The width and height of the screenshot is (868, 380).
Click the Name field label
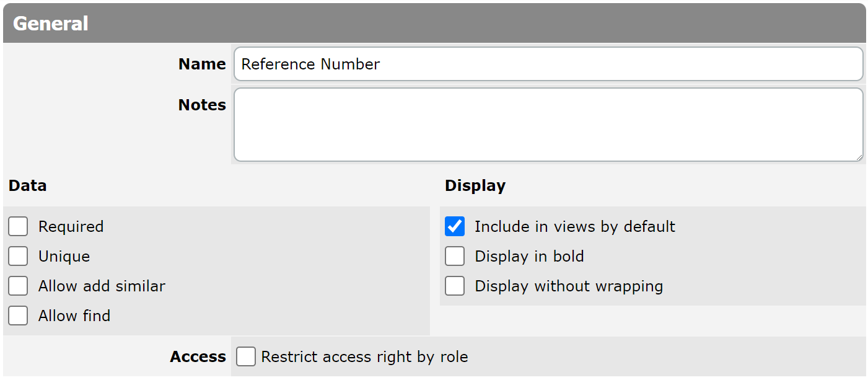pos(202,64)
